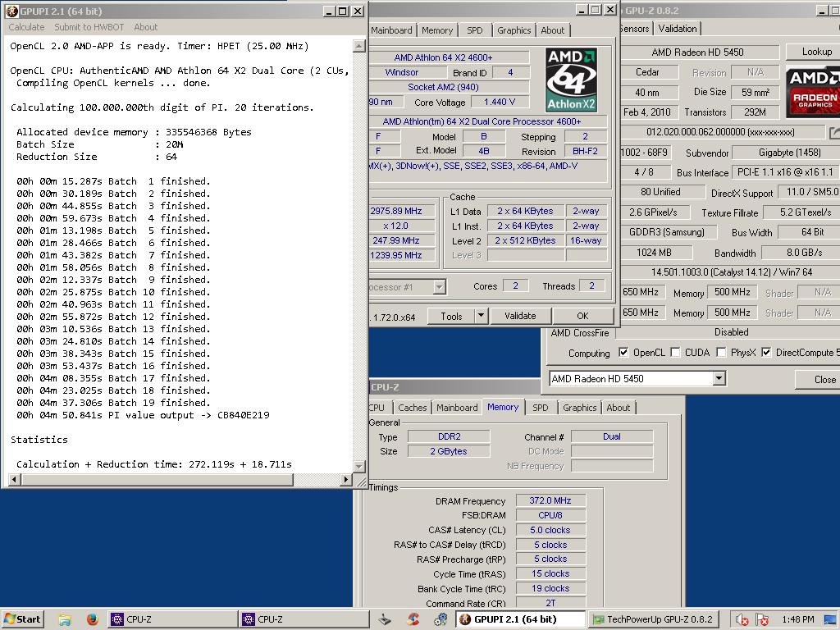This screenshot has height=630, width=840.
Task: Toggle the OpenCL checkbox in GPU-Z
Action: pyautogui.click(x=623, y=352)
